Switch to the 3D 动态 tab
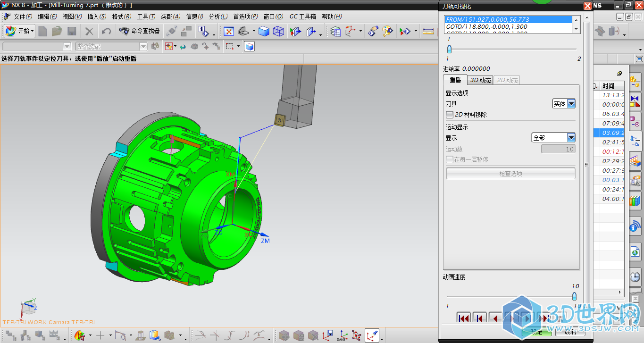 pos(480,80)
